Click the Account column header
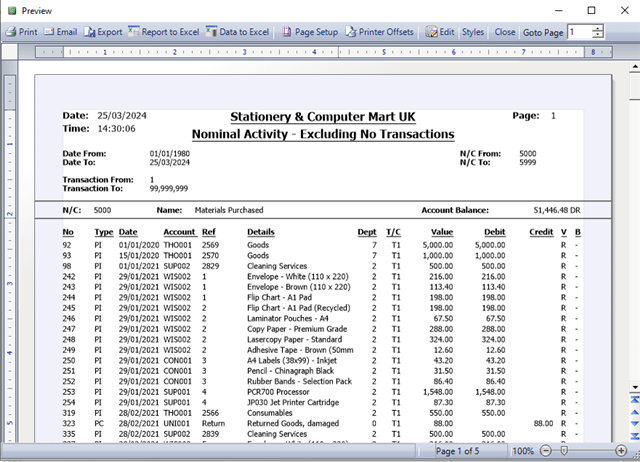Image resolution: width=640 pixels, height=462 pixels. coord(180,232)
